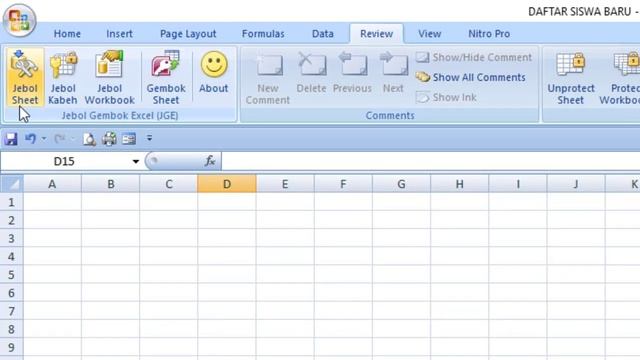
Task: Select row 1 header
Action: 11,202
